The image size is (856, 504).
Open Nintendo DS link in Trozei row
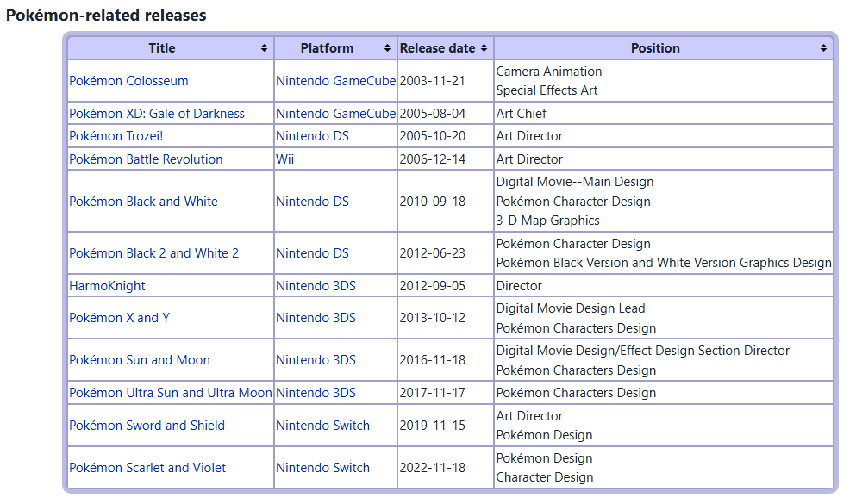tap(313, 136)
